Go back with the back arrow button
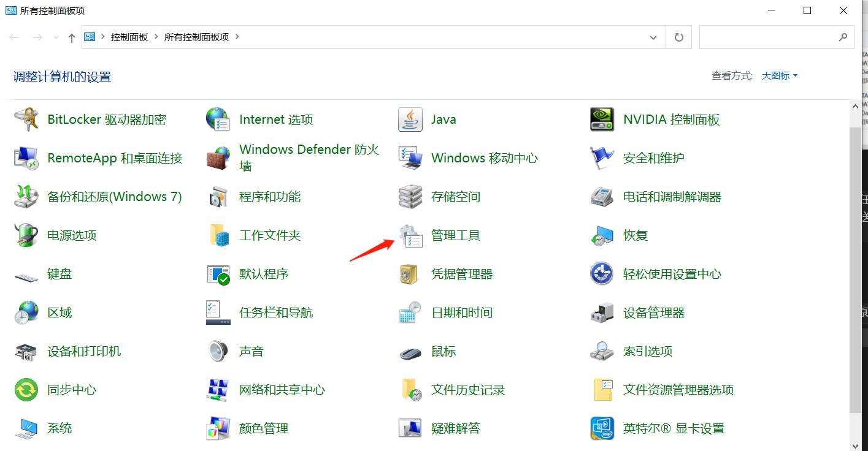This screenshot has height=451, width=868. pos(15,37)
